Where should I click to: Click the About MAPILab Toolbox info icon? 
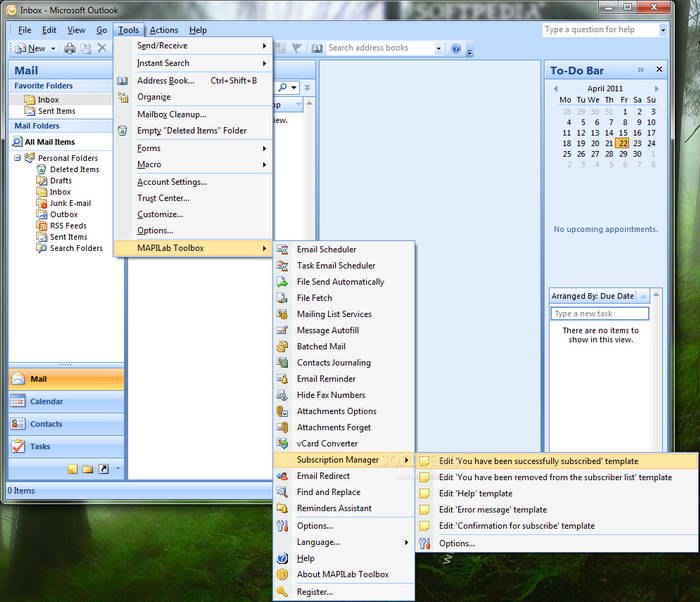point(282,574)
